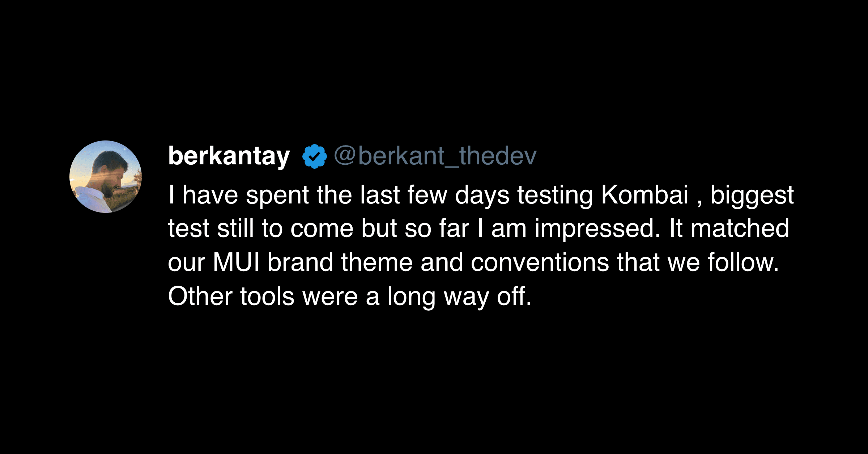
Task: Click the word biggest in the first line
Action: coord(752,196)
